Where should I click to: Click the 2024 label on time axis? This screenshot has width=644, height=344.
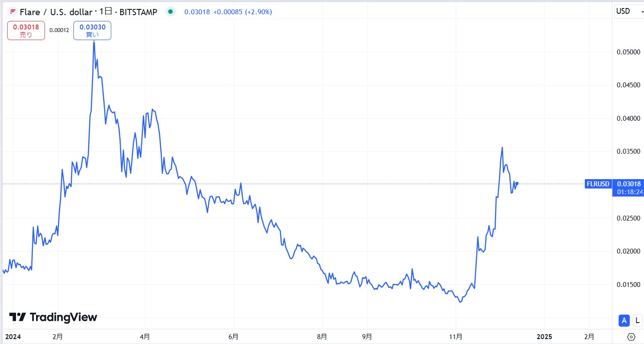12,336
